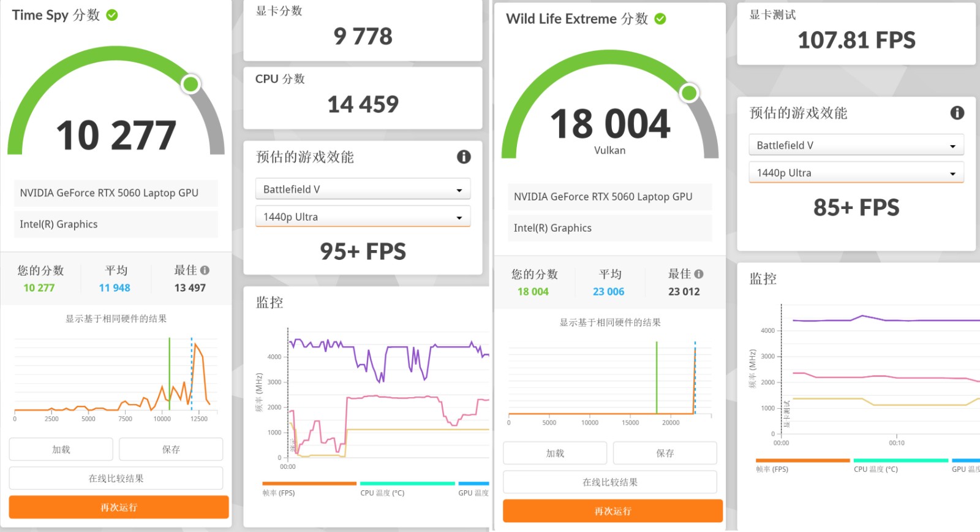Click 保存 in the Time Spy panel
Screen dimensions: 980x532
pyautogui.click(x=171, y=449)
